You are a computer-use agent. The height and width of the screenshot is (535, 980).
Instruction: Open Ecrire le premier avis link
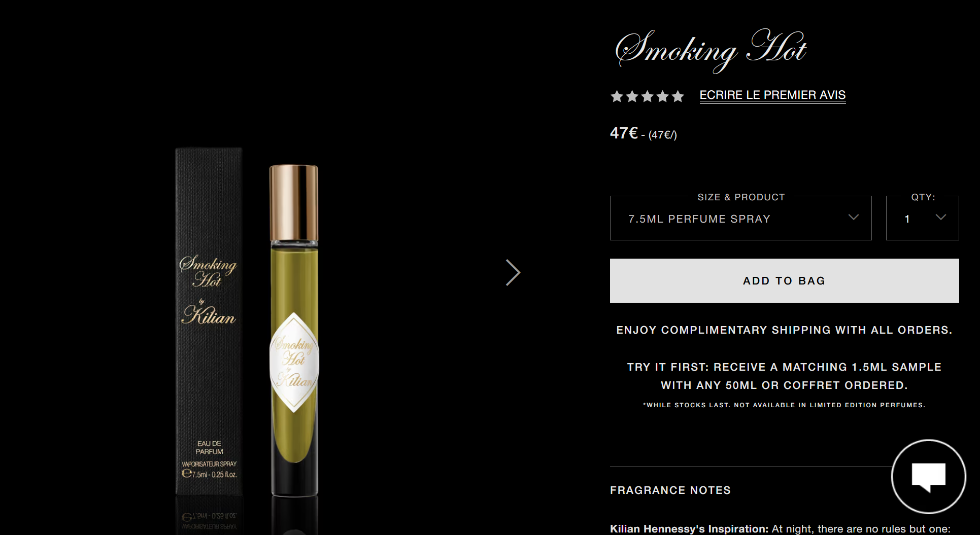[772, 95]
